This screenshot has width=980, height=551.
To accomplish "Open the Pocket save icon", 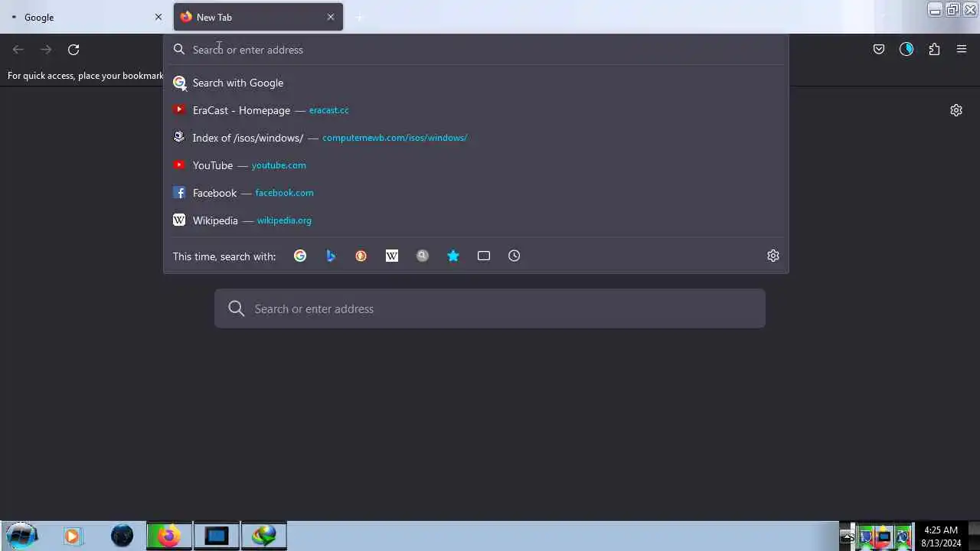I will (x=879, y=49).
